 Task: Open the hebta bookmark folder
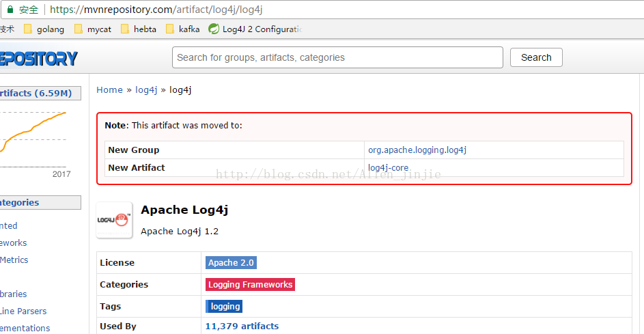pyautogui.click(x=139, y=29)
